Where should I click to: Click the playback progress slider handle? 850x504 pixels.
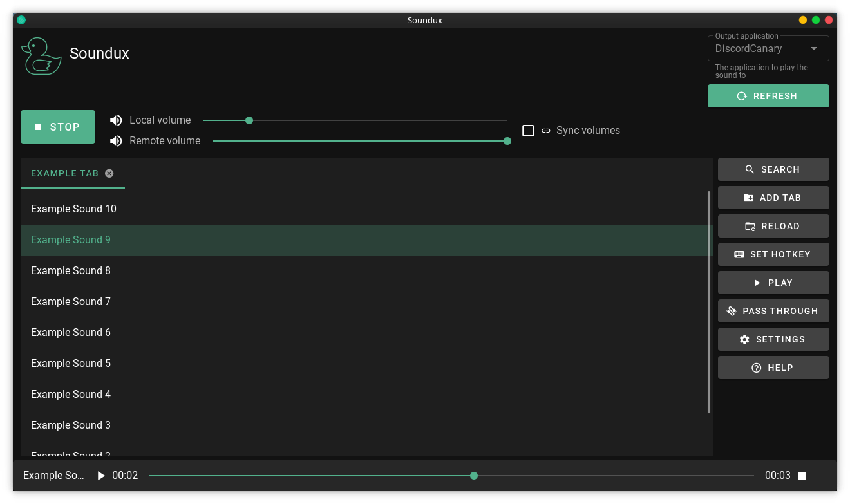tap(474, 476)
